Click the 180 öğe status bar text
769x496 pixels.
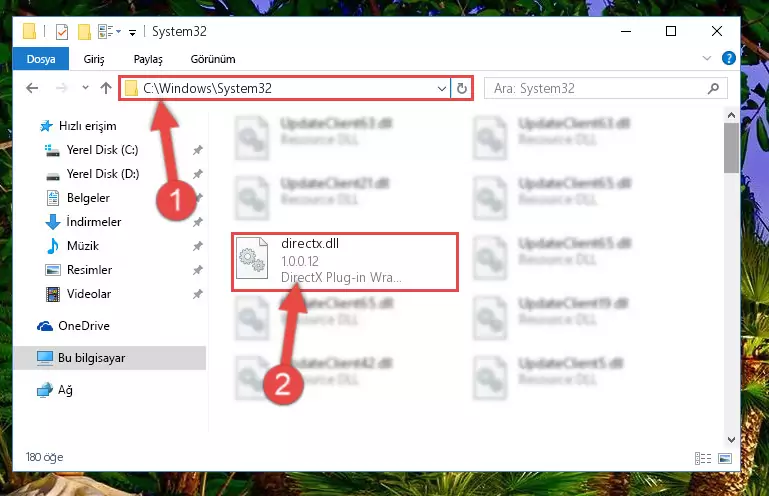click(x=45, y=457)
